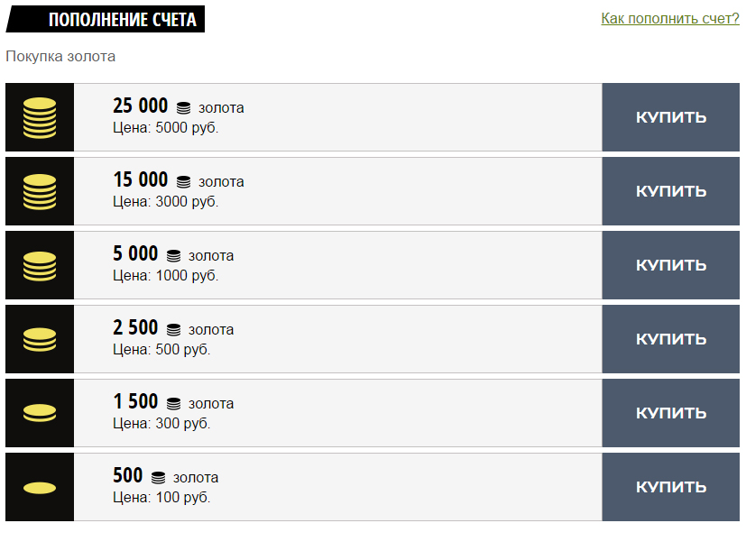Viewport: 746px width, 560px height.
Task: Click the single coin icon for 500 gold
Action: (40, 488)
